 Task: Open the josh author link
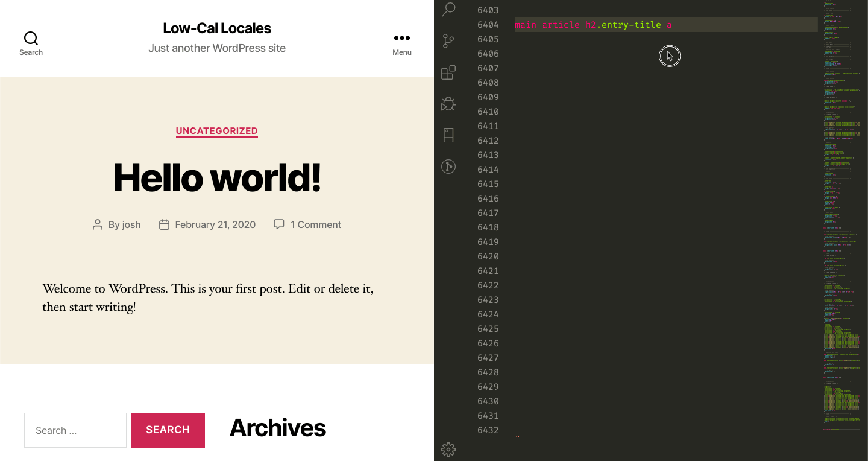coord(131,224)
